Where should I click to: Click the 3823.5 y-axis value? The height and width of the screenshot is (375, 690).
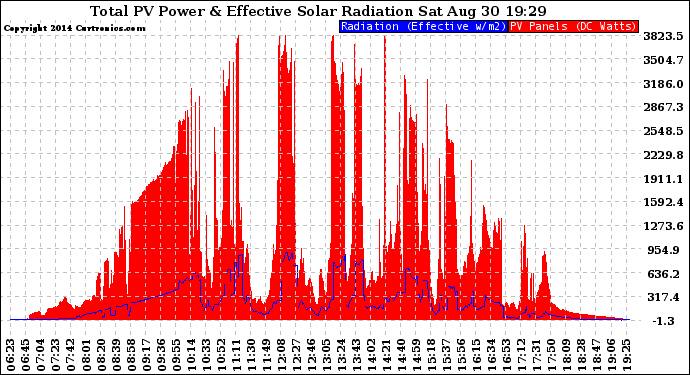(663, 36)
